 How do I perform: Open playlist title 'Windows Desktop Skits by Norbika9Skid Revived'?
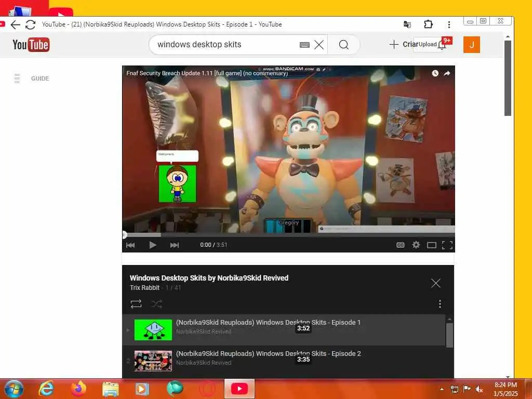(209, 278)
